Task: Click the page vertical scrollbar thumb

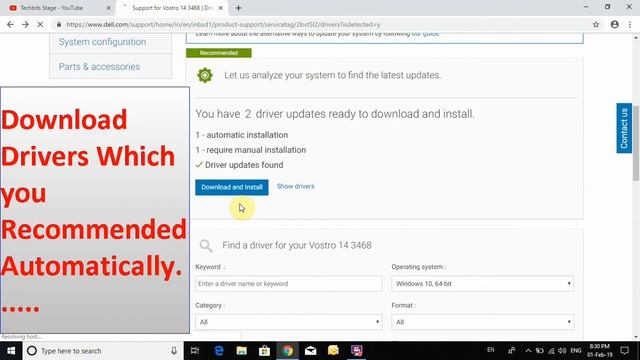Action: coord(636,143)
